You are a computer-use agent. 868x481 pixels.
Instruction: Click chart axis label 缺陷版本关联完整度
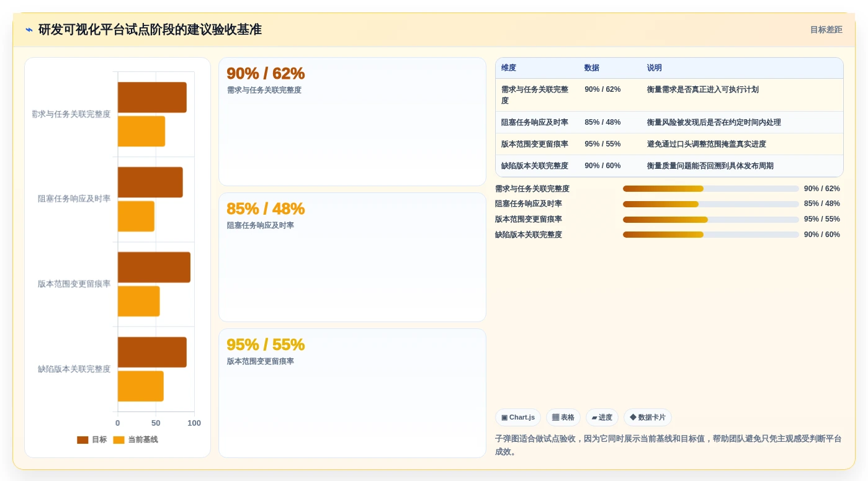[x=74, y=369]
